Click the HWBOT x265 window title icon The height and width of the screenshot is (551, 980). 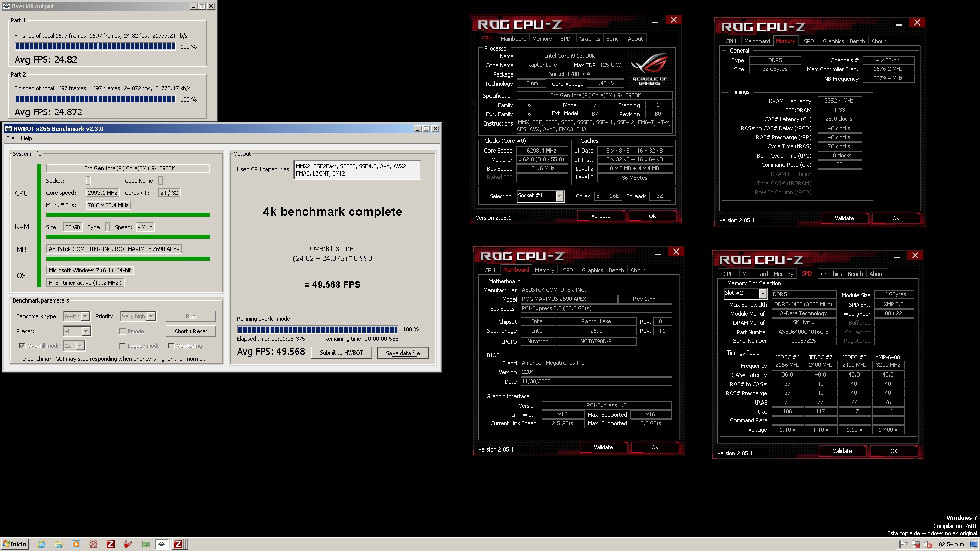coord(8,129)
